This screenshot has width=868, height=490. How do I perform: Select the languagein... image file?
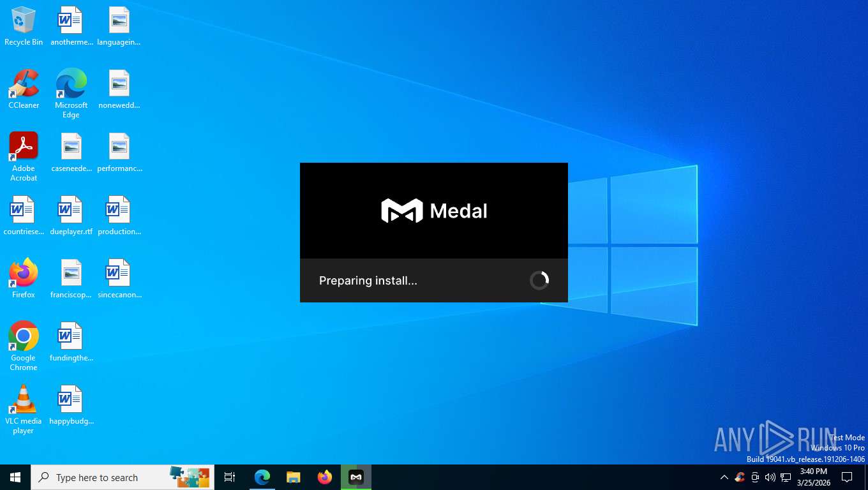click(x=119, y=26)
